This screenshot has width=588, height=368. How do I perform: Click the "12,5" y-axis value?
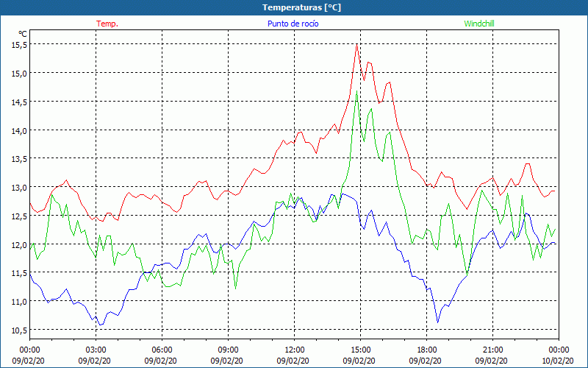[x=19, y=216]
